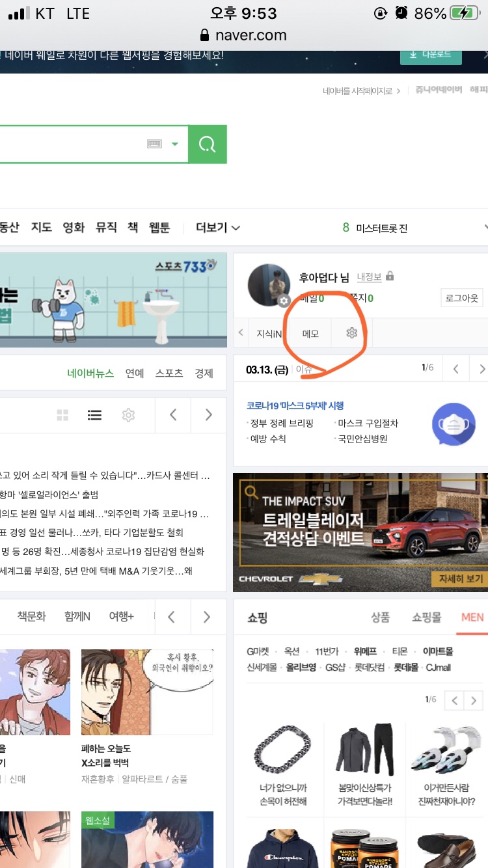The width and height of the screenshot is (488, 868).
Task: Open the 뮤직 menu item
Action: coord(106,228)
